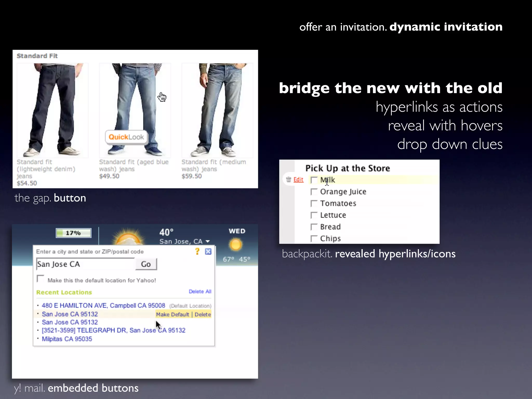Click the 'Standard fit (aged blue wash) jeans' title
This screenshot has height=399, width=532.
[x=134, y=165]
